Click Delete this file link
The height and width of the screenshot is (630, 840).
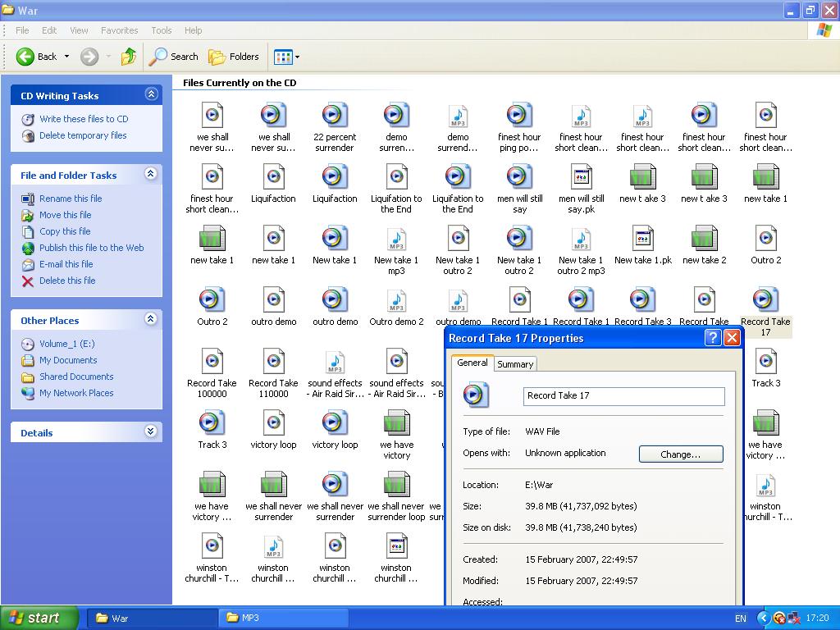point(67,281)
